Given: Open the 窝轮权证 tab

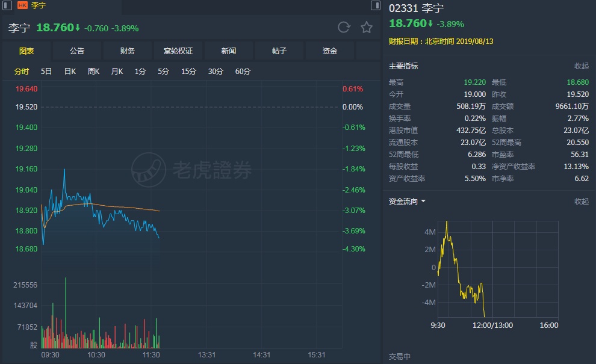Looking at the screenshot, I should click(178, 51).
